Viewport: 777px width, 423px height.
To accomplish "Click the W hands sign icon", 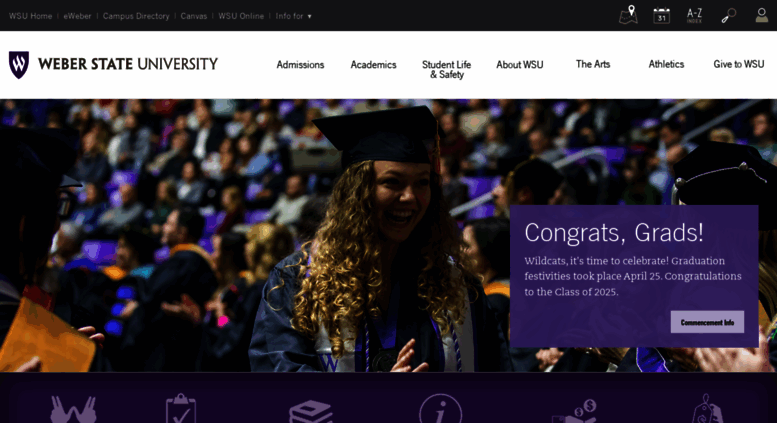I will tap(73, 409).
